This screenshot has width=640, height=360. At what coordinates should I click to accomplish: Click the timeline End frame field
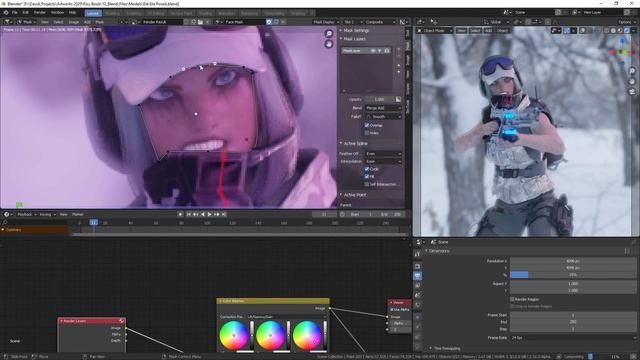[x=391, y=214]
